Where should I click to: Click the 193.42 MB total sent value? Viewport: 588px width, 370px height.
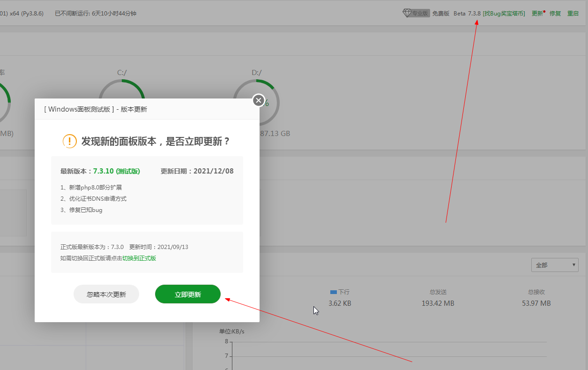pyautogui.click(x=438, y=303)
